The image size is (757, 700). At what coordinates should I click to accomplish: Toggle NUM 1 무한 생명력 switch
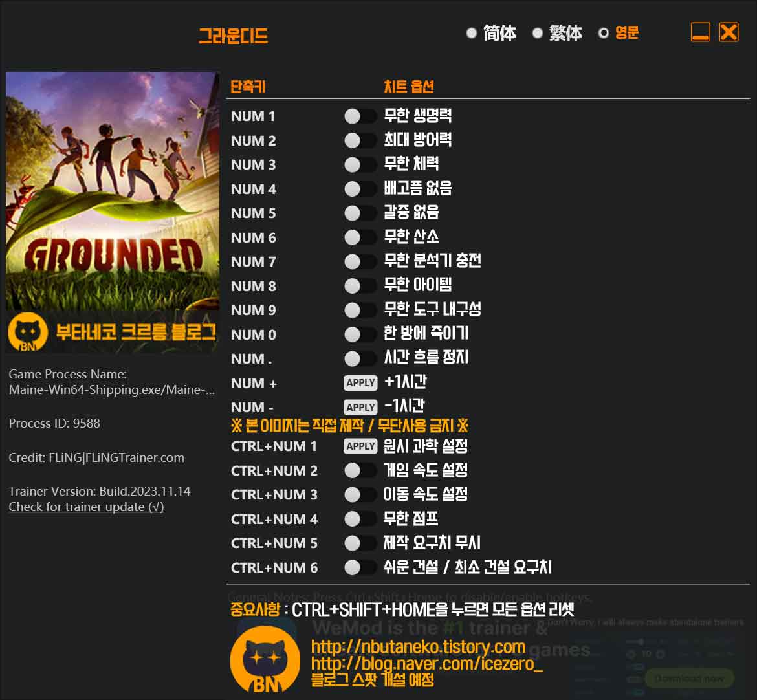click(360, 116)
